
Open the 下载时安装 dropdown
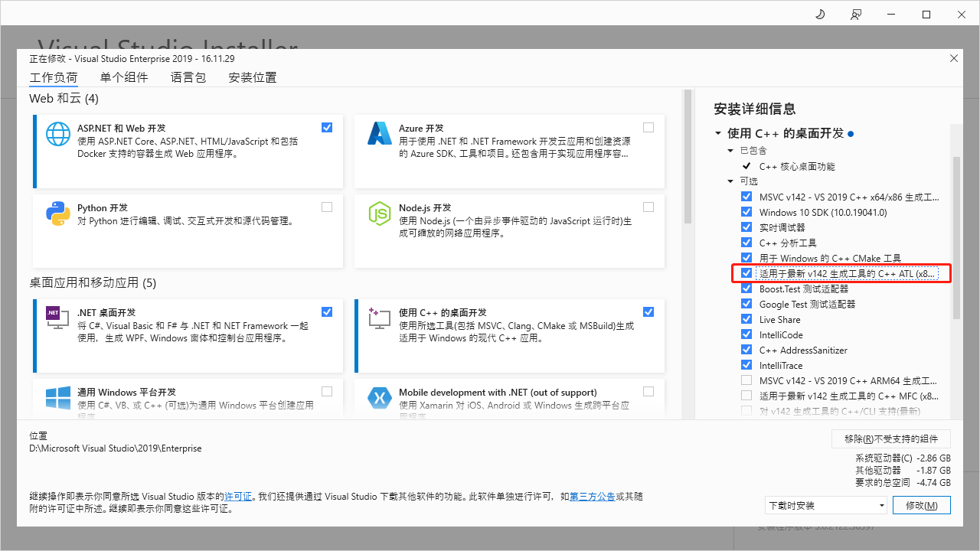pyautogui.click(x=825, y=506)
